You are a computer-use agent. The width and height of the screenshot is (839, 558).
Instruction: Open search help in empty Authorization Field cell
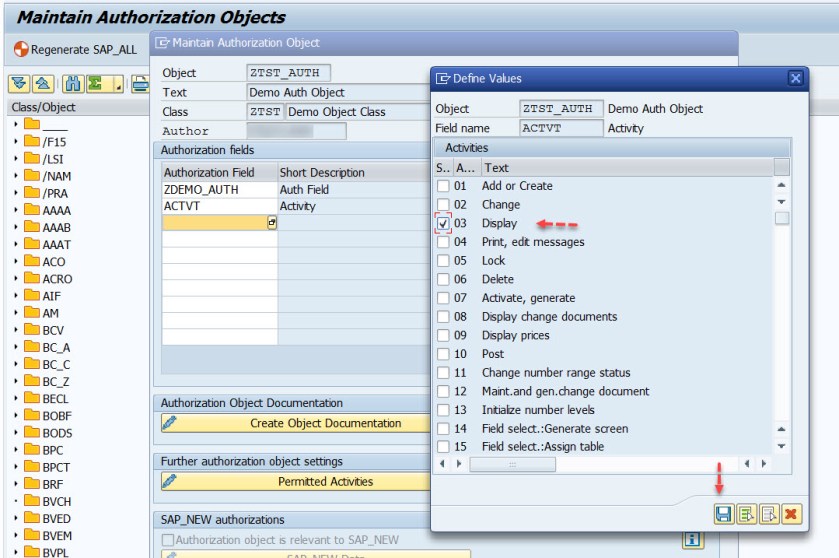[272, 223]
